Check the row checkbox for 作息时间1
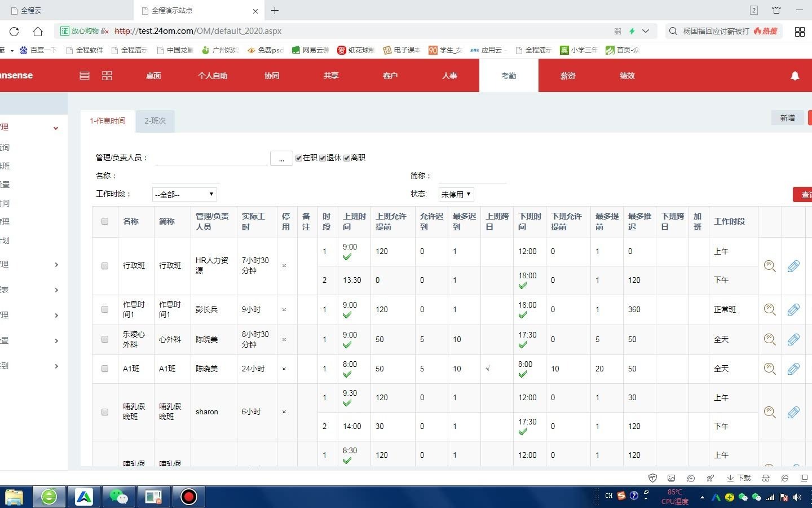The height and width of the screenshot is (508, 812). (x=105, y=309)
